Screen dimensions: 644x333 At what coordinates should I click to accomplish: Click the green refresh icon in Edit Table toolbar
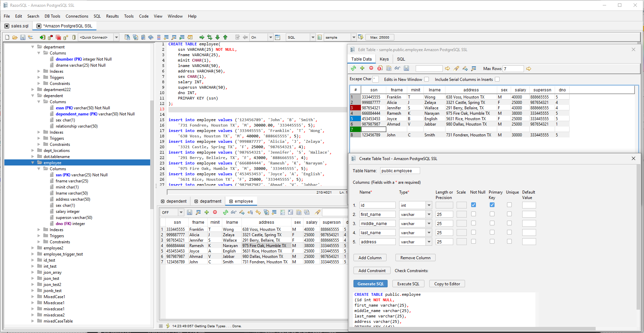click(x=353, y=68)
